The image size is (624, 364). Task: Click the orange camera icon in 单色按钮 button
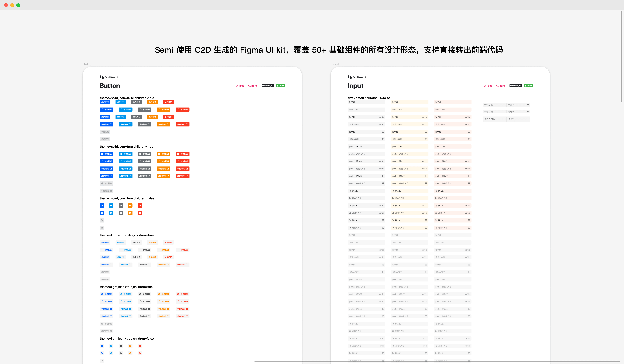[x=160, y=154]
